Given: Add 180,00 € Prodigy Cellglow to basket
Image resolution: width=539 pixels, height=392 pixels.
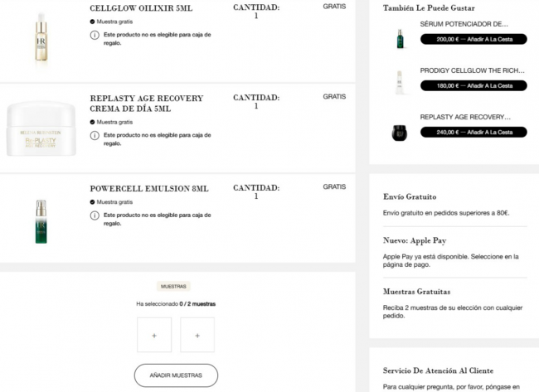Looking at the screenshot, I should point(473,85).
